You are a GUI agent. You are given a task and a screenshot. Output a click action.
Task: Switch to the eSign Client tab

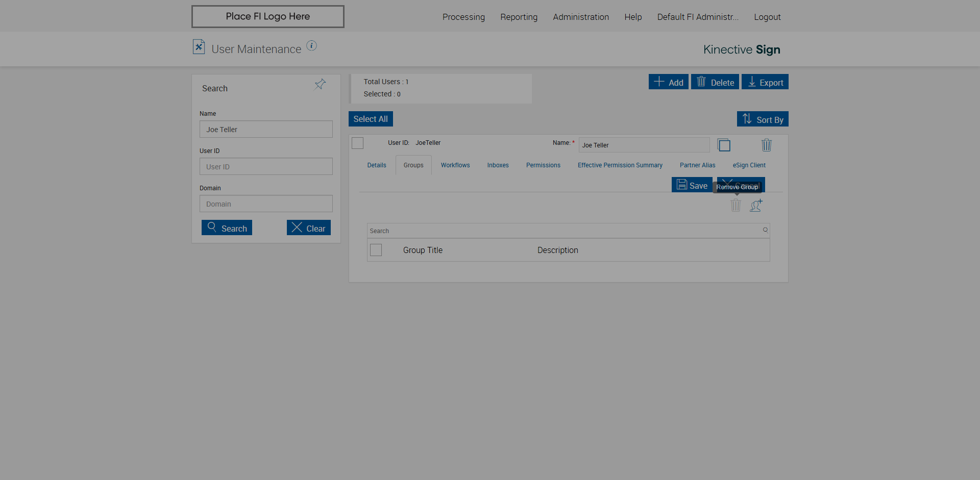point(749,165)
